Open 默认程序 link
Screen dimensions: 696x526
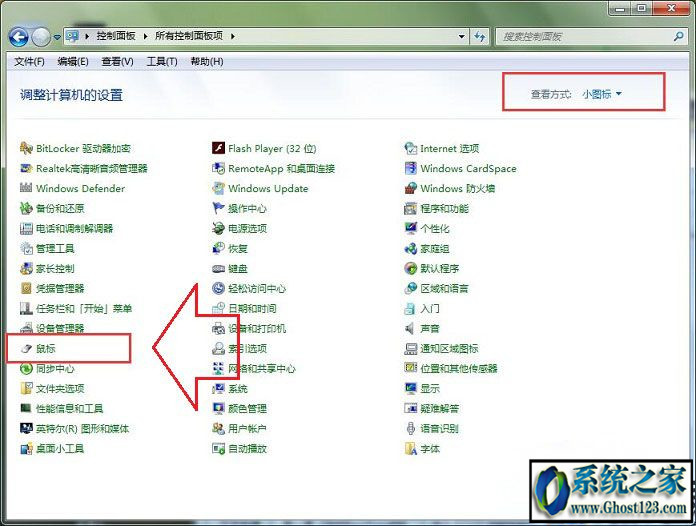coord(440,269)
